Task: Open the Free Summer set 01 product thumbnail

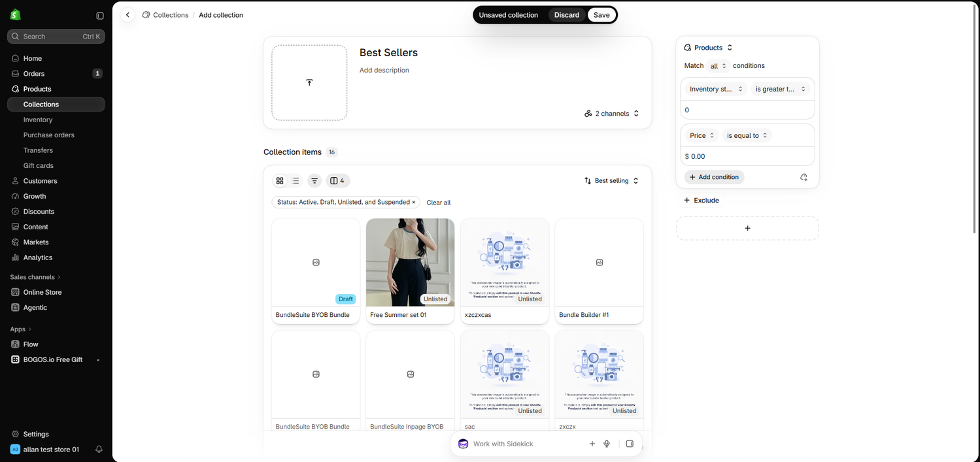Action: [x=410, y=262]
